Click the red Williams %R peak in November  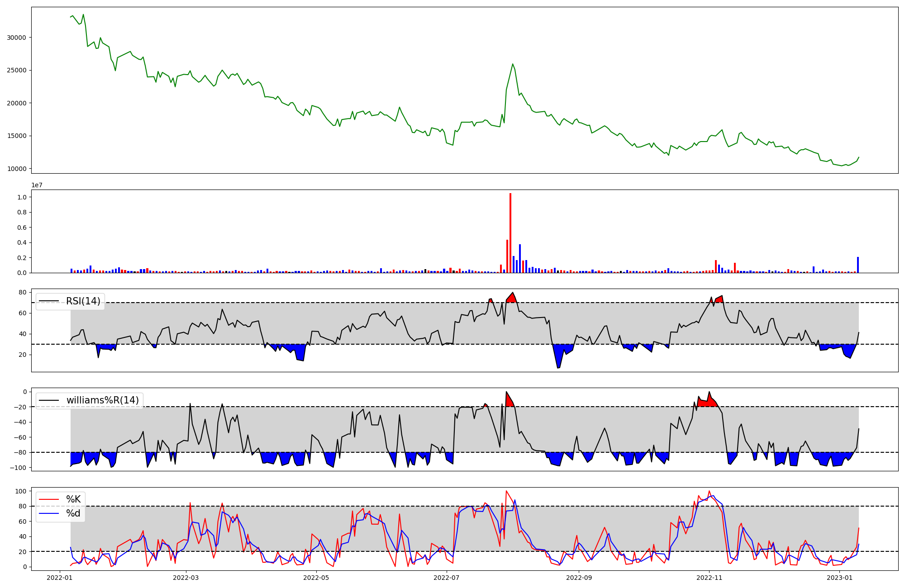[x=709, y=399]
